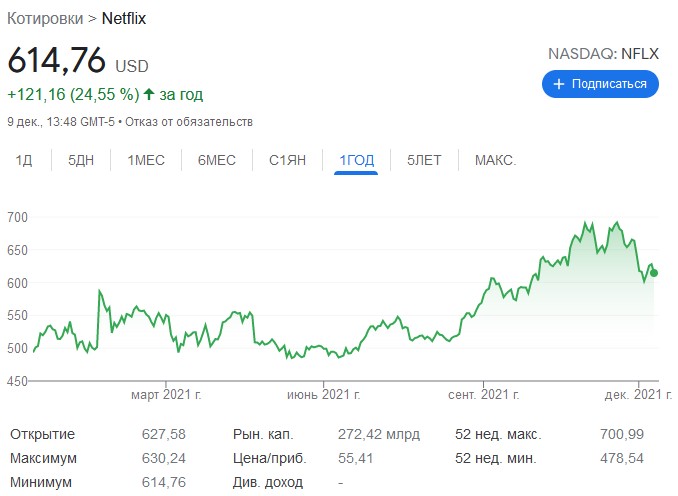Click the Цена/приб. value 55,41

click(355, 458)
